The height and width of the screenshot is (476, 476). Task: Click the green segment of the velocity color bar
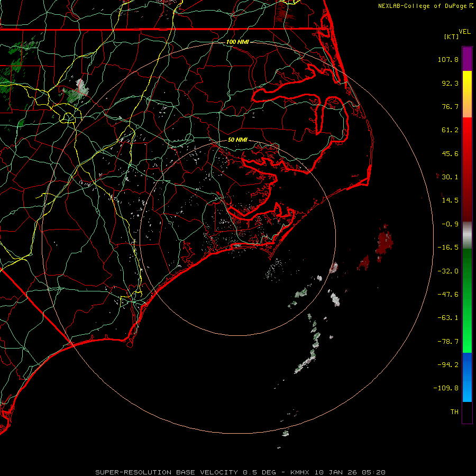[x=467, y=300]
